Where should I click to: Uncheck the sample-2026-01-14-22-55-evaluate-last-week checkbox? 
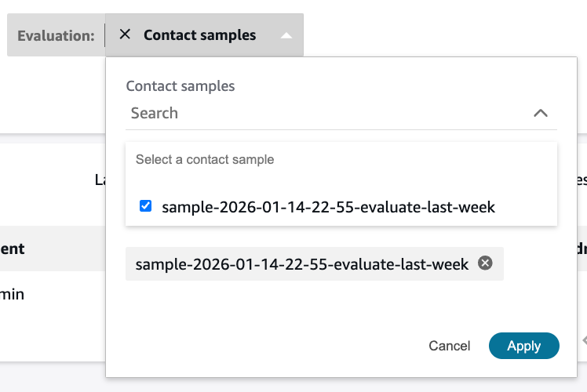click(x=145, y=206)
